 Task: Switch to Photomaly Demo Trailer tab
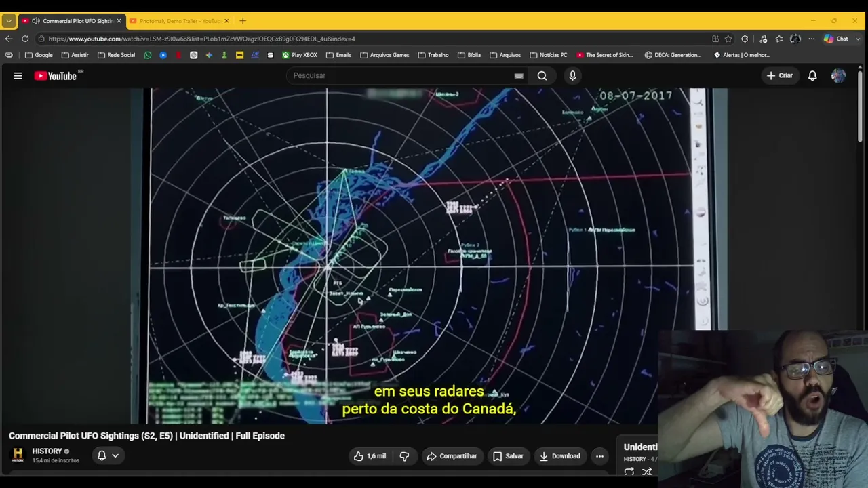click(x=180, y=21)
